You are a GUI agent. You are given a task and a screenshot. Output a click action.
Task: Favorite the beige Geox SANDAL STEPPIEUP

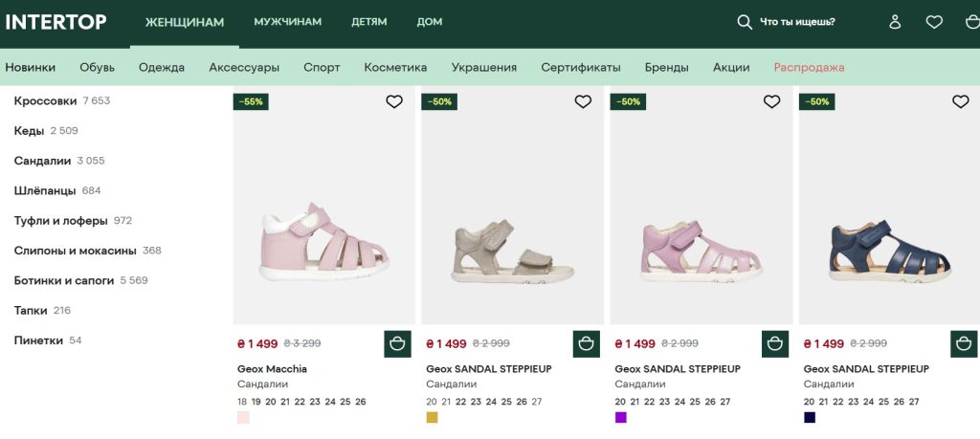[x=583, y=101]
